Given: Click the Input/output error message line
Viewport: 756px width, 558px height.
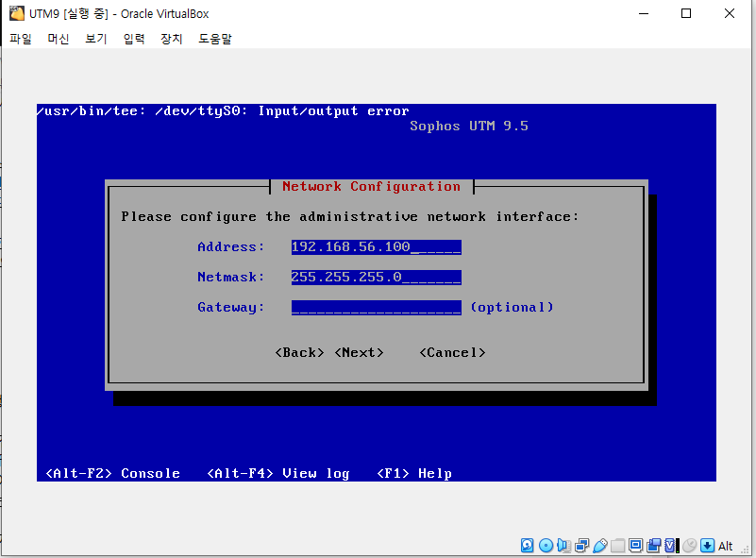Looking at the screenshot, I should 224,110.
